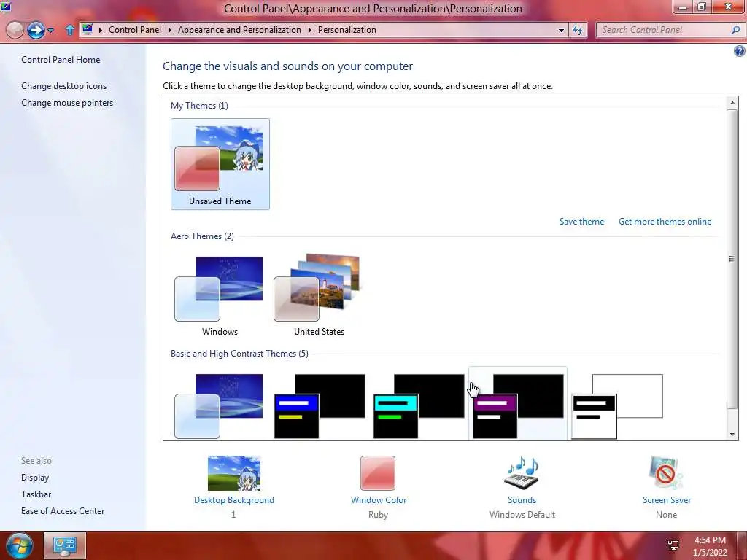
Task: Expand arrow after Appearance and Personalization
Action: (309, 30)
